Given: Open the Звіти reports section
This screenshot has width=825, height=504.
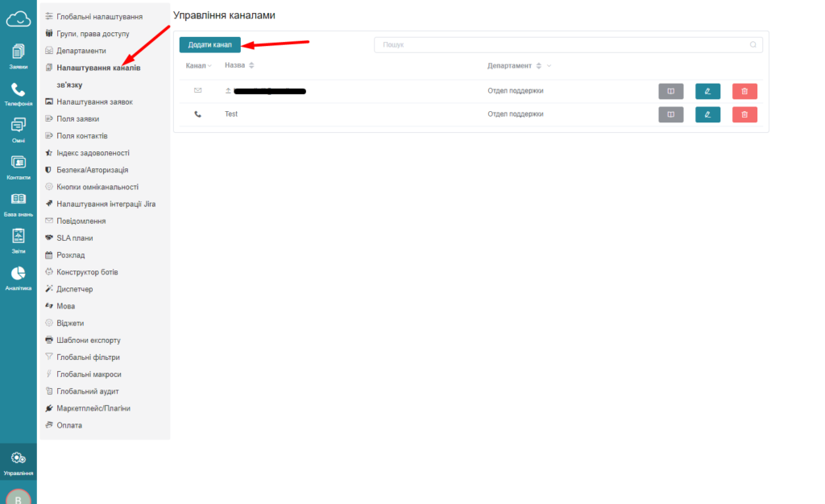Looking at the screenshot, I should point(18,239).
